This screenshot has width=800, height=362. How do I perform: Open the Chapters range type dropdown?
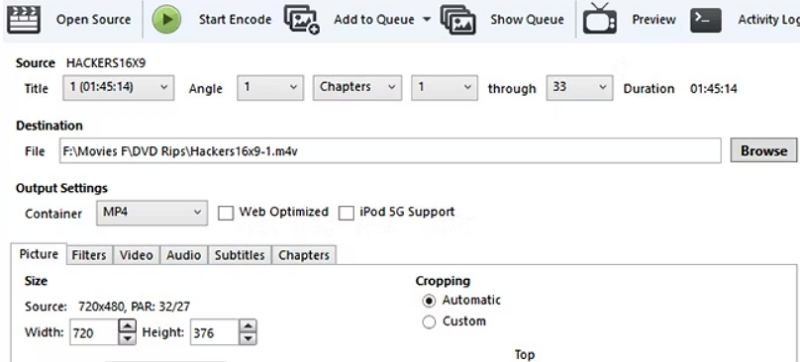coord(357,88)
